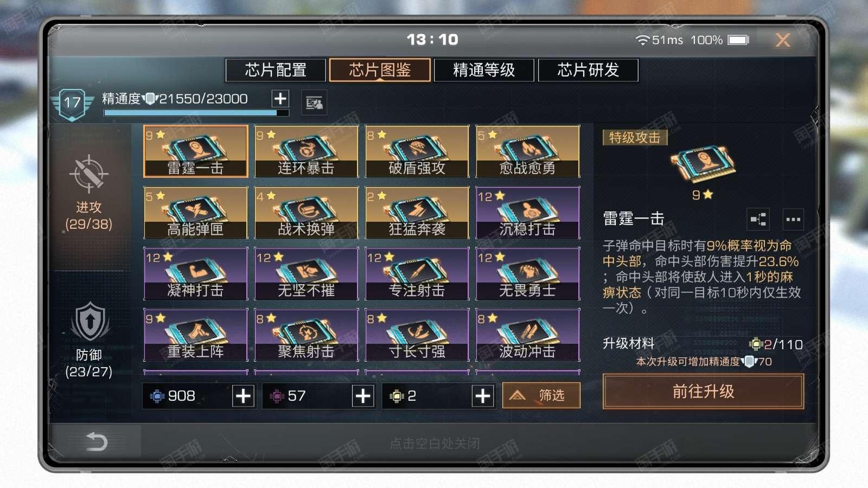Viewport: 868px width, 488px height.
Task: Close the chip panel with orange X
Action: pos(782,40)
